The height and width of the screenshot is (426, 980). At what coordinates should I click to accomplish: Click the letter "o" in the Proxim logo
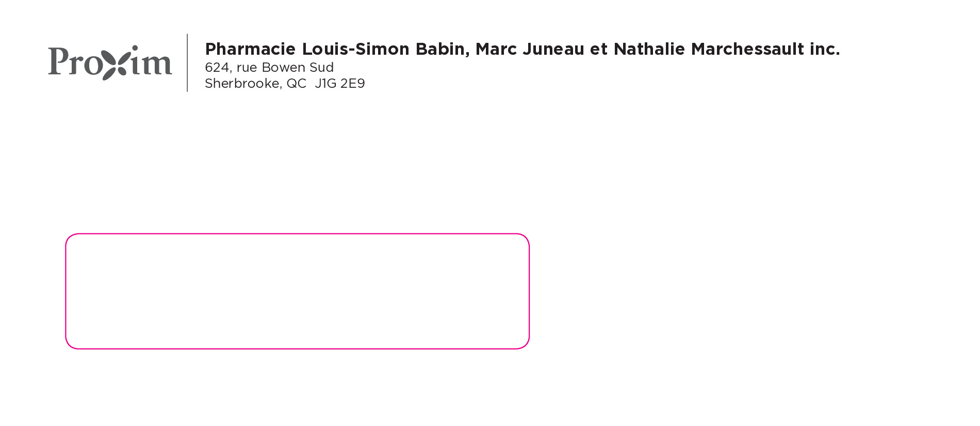93,64
